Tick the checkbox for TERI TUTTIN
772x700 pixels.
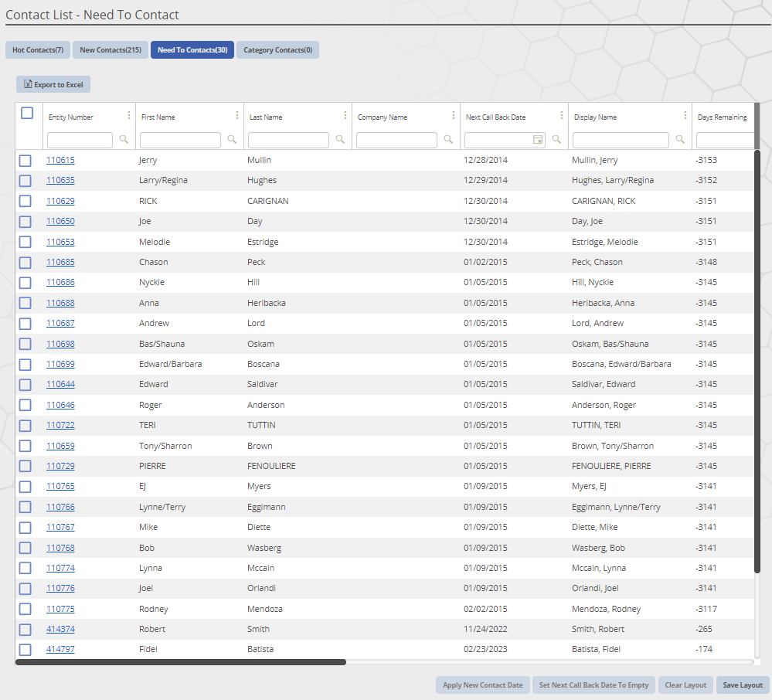tap(25, 425)
